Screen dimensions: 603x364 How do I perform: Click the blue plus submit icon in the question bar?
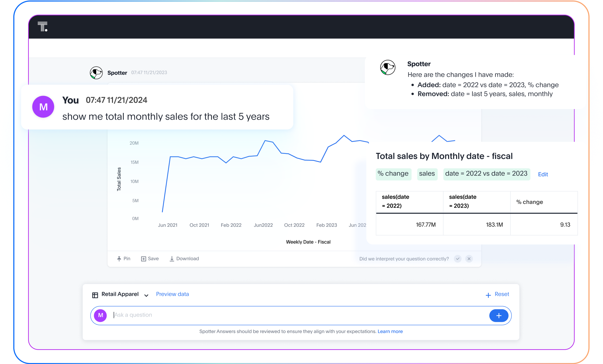pos(498,315)
